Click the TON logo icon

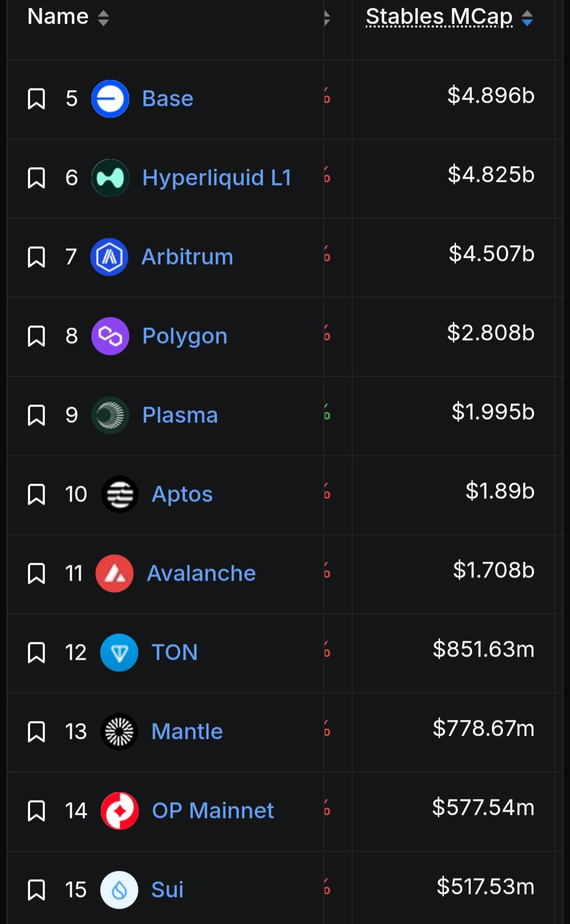pyautogui.click(x=119, y=652)
